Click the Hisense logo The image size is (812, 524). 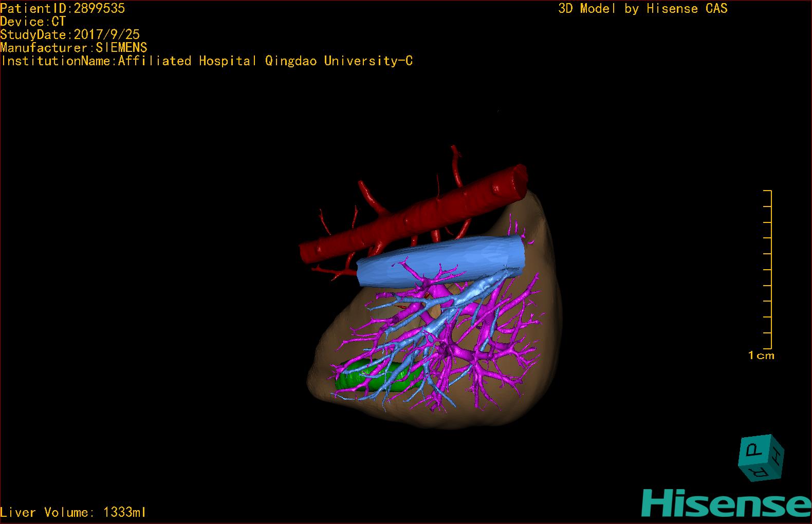click(727, 502)
